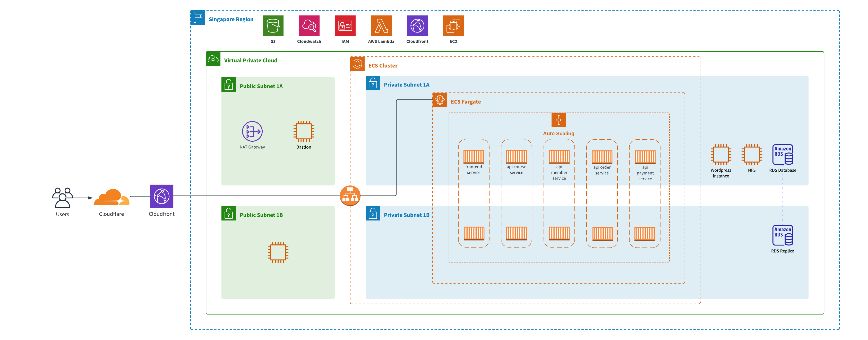The width and height of the screenshot is (868, 340).
Task: Click the load balancer icon between Cloudfront and ECS
Action: tap(351, 195)
